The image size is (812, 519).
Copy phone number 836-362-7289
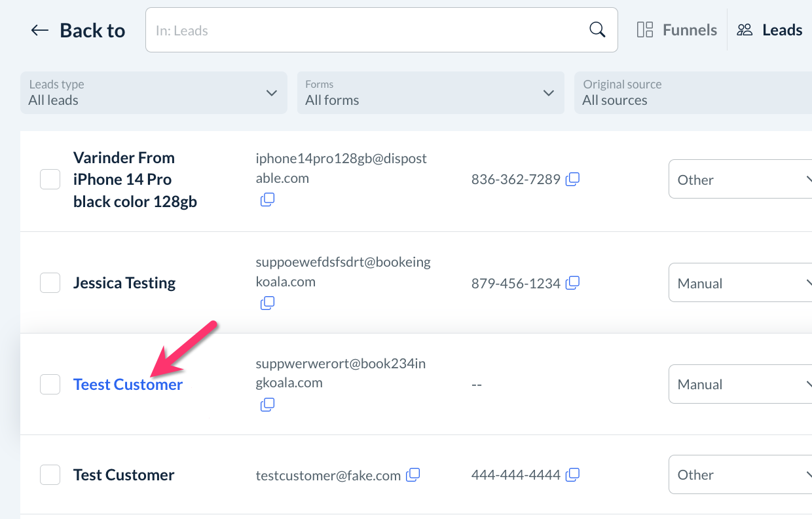pos(573,179)
